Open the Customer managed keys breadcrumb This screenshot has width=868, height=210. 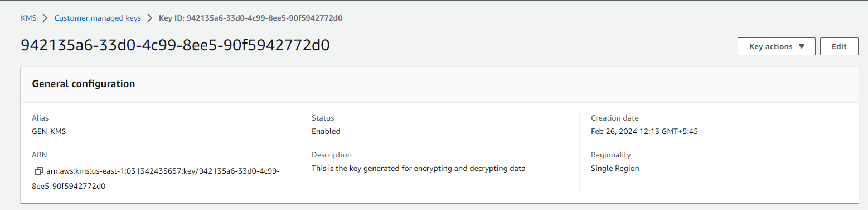[x=98, y=18]
